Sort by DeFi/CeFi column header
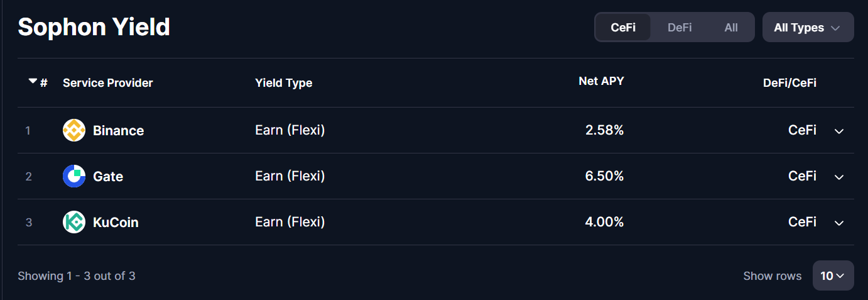Viewport: 868px width, 300px height. tap(789, 82)
